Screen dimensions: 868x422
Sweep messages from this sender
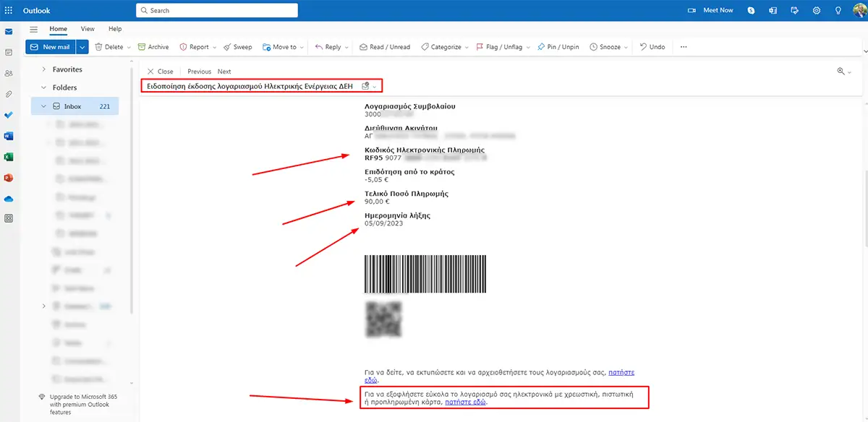click(x=238, y=47)
